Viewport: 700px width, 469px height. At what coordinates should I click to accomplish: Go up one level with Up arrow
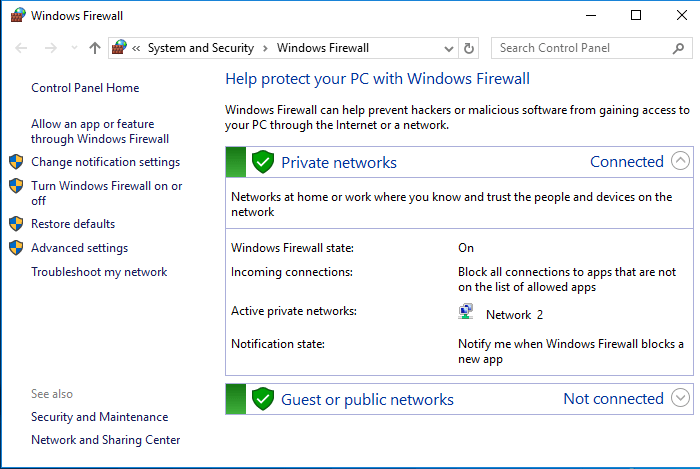95,48
